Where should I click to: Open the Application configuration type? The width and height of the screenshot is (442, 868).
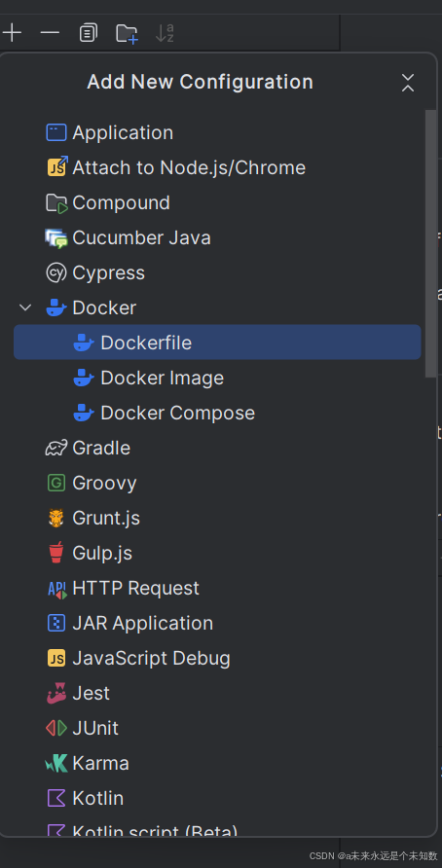point(217,132)
